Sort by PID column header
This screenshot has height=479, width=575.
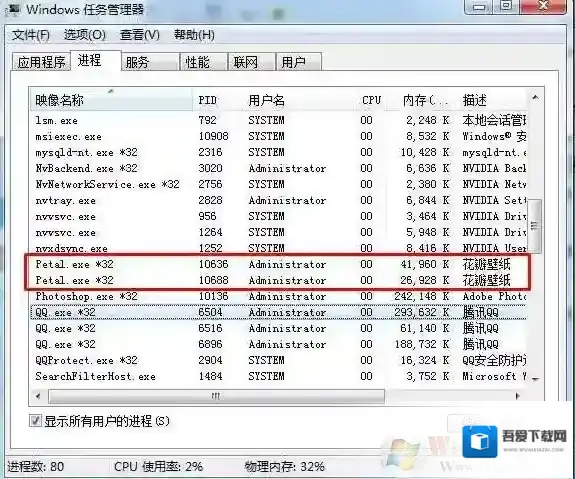218,100
